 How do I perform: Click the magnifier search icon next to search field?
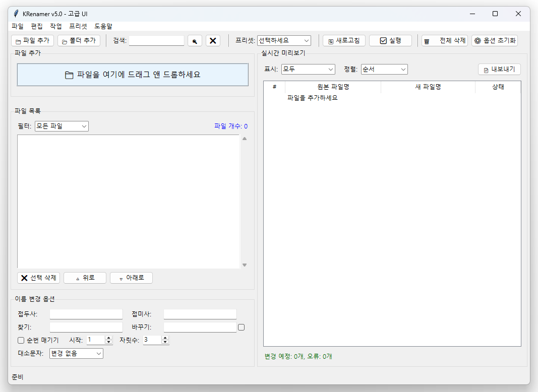click(195, 40)
